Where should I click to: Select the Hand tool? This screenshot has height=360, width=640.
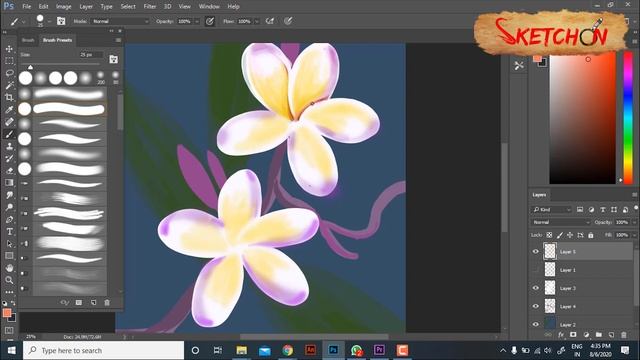(x=9, y=268)
